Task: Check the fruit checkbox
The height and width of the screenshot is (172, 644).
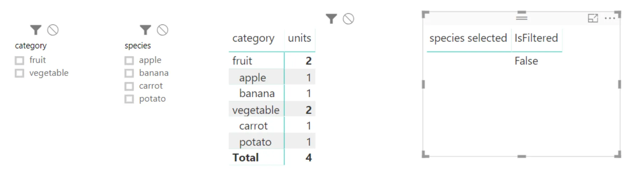Action: click(20, 60)
